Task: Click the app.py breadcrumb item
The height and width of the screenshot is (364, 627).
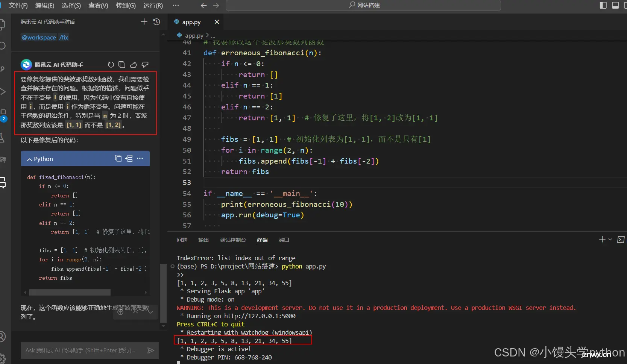Action: (x=194, y=35)
